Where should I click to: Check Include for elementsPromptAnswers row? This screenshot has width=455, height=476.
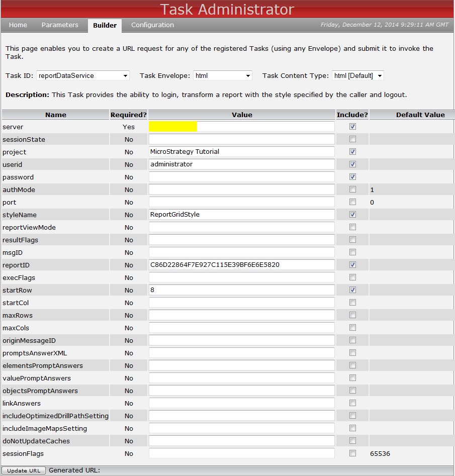click(x=352, y=365)
